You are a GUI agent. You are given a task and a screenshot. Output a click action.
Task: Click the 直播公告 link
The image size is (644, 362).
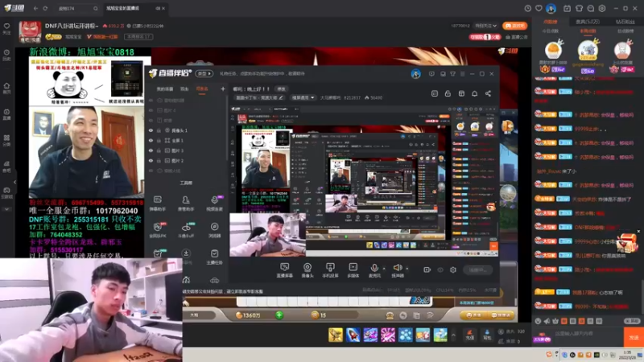click(517, 37)
